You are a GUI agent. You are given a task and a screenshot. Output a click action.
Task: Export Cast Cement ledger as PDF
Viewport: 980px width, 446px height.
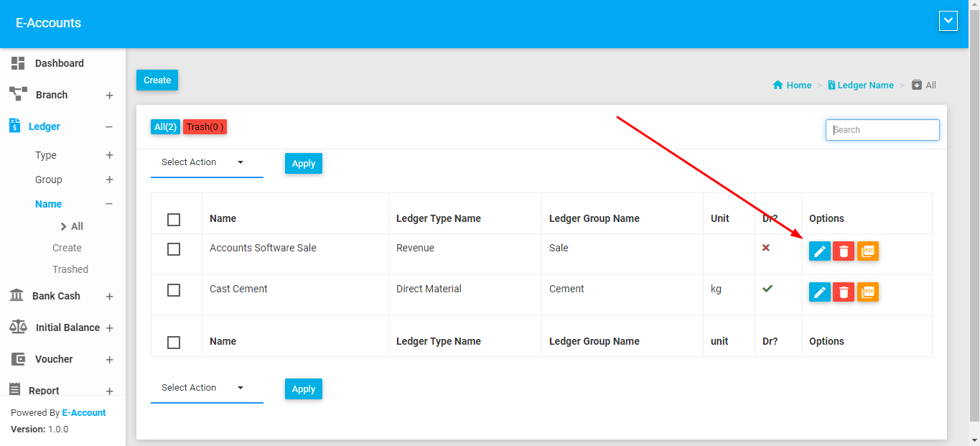point(868,292)
